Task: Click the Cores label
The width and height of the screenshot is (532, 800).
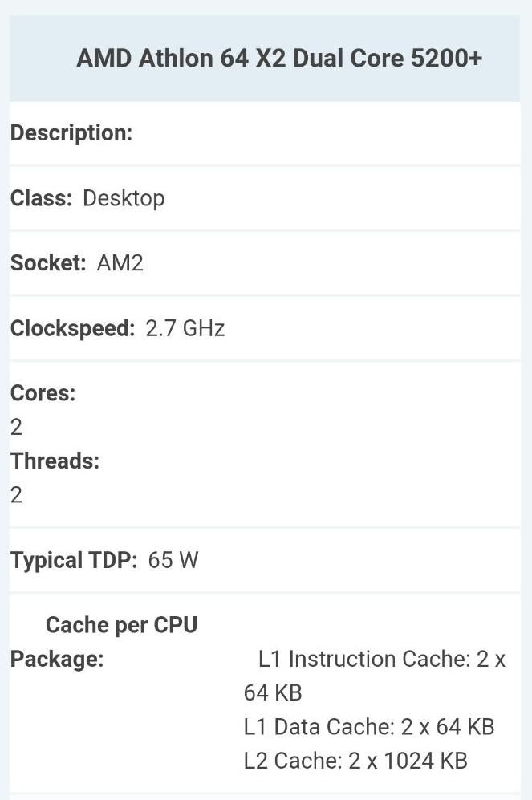Action: click(43, 393)
